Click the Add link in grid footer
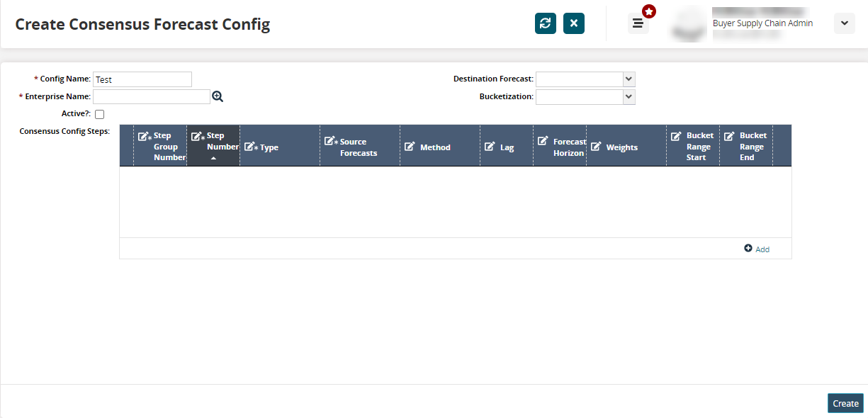Image resolution: width=868 pixels, height=418 pixels. pyautogui.click(x=762, y=249)
